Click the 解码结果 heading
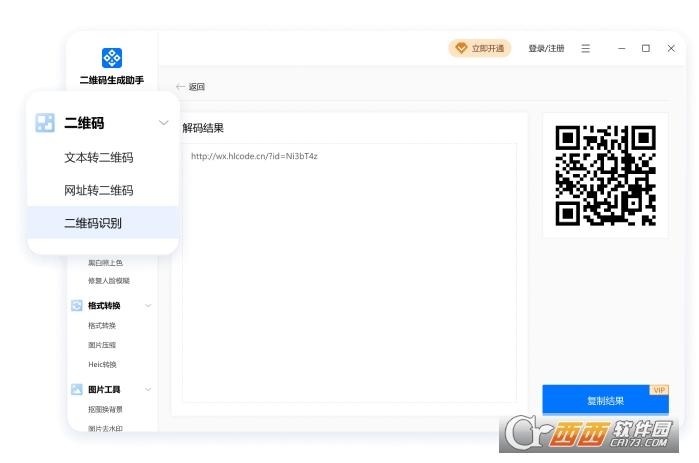The height and width of the screenshot is (463, 699). pyautogui.click(x=203, y=128)
